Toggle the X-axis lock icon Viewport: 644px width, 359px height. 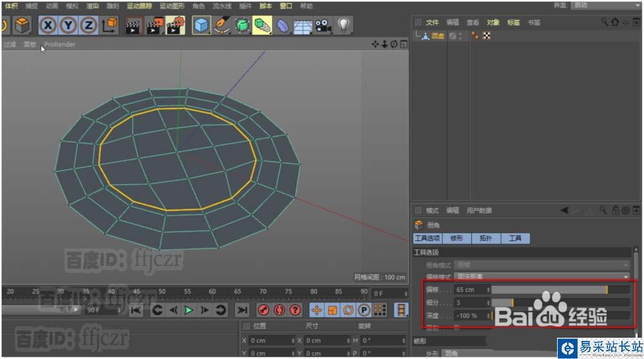[48, 25]
